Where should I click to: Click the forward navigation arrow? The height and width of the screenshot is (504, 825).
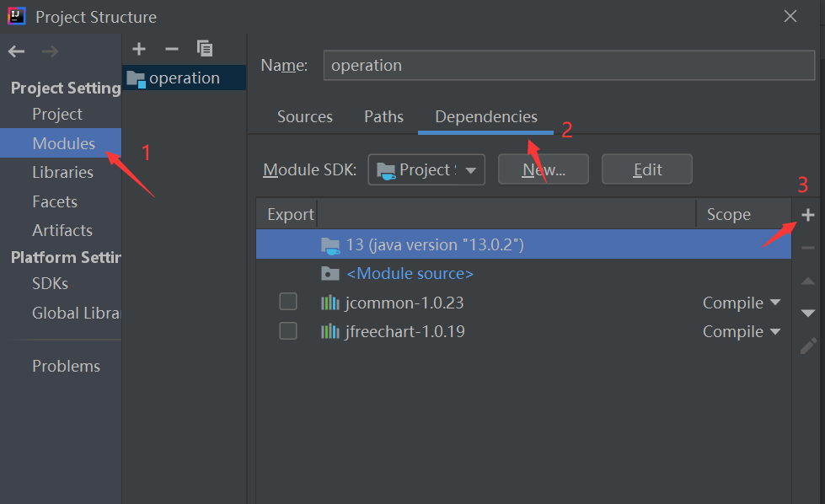coord(50,51)
